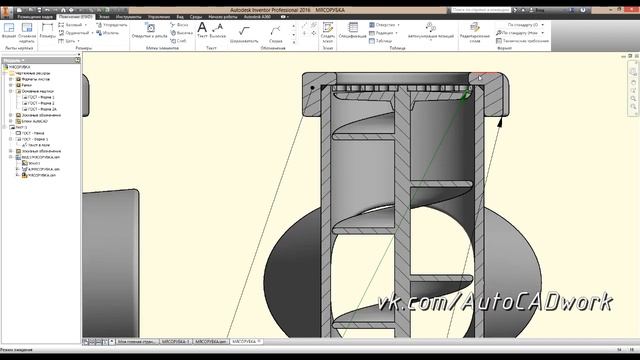Image resolution: width=640 pixels, height=360 pixels.
Task: Select the Отверстие и резьба note tool
Action: coord(149,31)
